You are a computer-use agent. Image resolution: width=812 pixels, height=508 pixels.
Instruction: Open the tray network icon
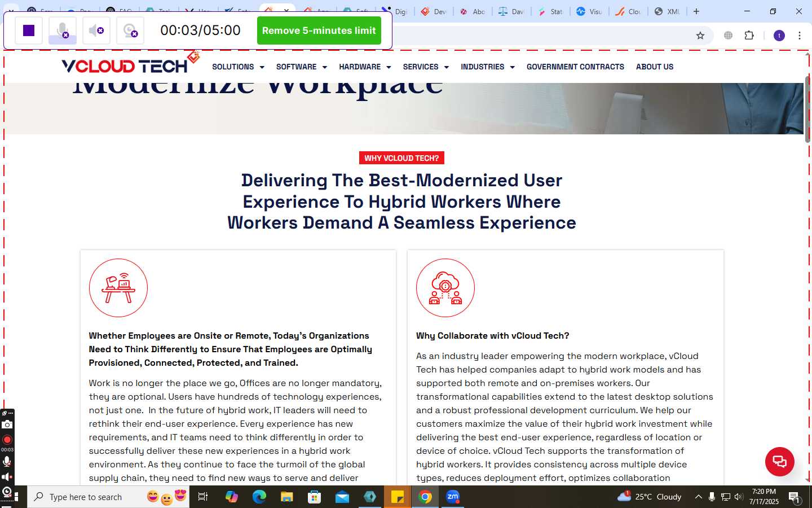(726, 497)
